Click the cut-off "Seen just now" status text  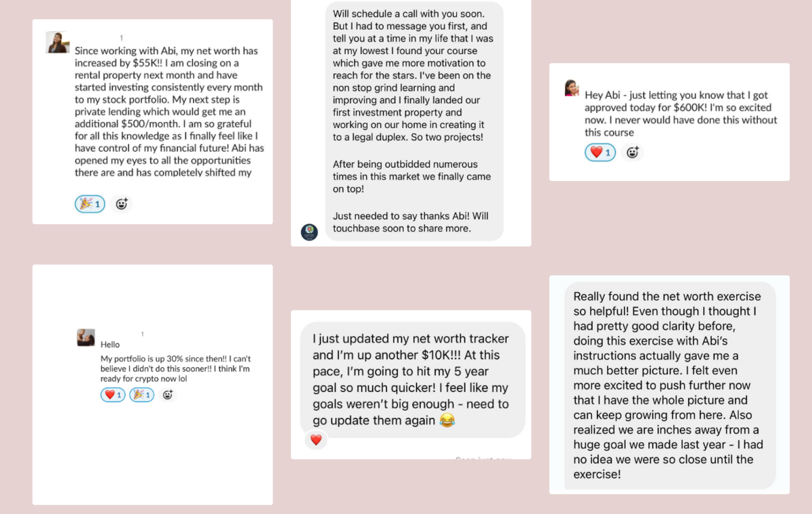484,458
